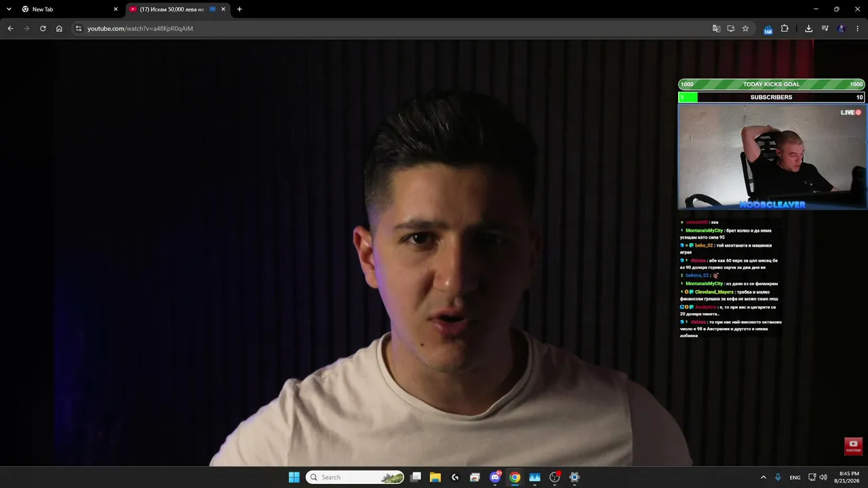Open the Extensions puzzle menu
This screenshot has height=488, width=868.
pos(785,28)
